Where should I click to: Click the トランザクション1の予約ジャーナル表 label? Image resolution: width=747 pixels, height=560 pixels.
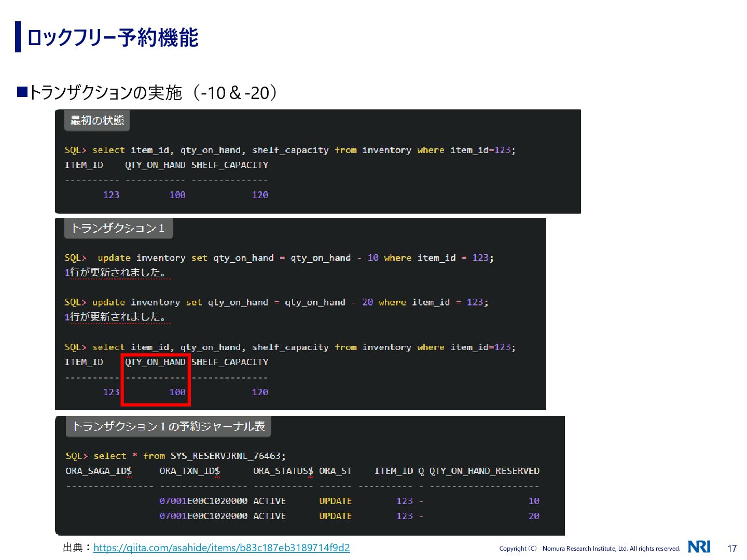pos(169,426)
